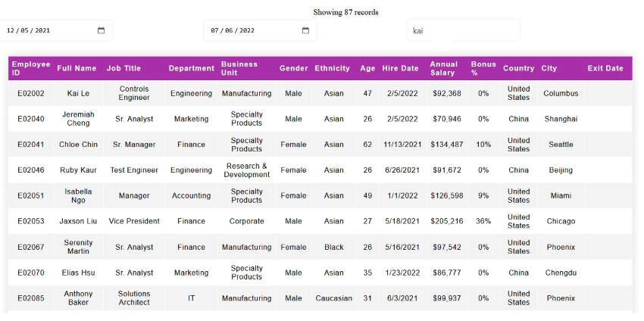Select employee ID E02002
The width and height of the screenshot is (644, 321).
point(31,93)
